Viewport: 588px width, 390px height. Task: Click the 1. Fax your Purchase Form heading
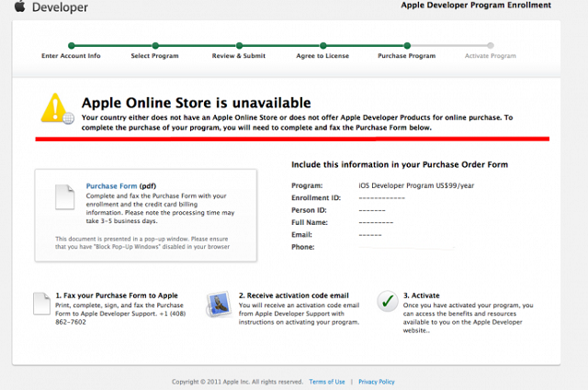click(117, 295)
